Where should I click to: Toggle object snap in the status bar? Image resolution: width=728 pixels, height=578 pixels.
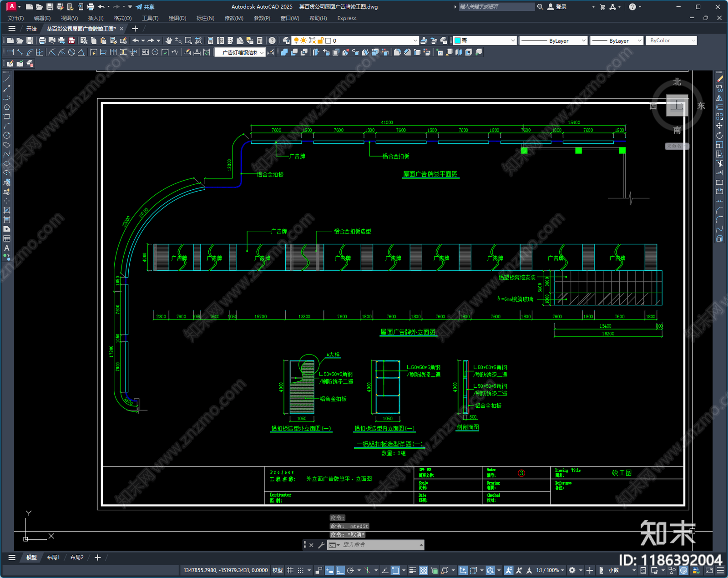(x=395, y=570)
